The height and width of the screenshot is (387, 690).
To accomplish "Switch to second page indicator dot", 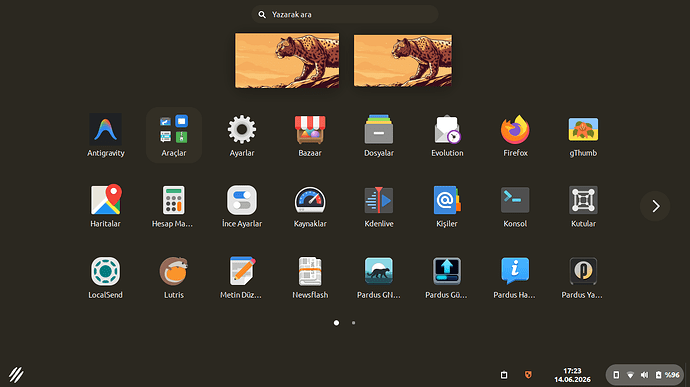I will point(353,323).
